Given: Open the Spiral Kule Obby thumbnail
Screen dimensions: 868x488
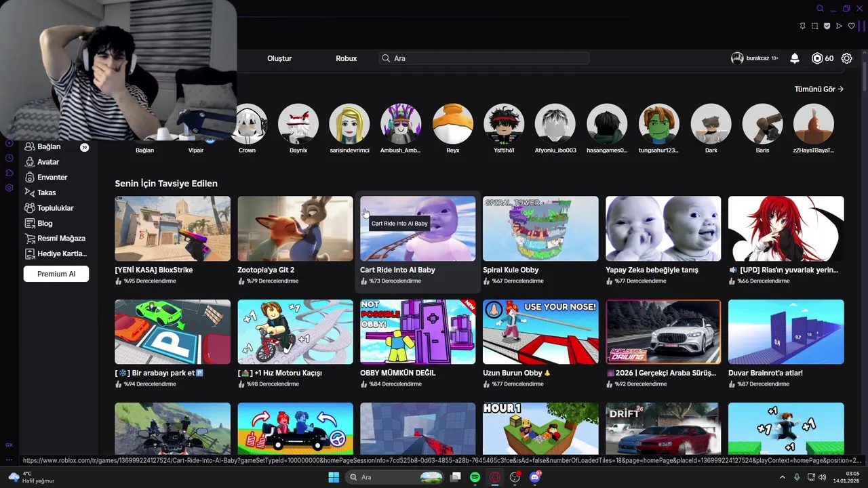Looking at the screenshot, I should click(x=540, y=228).
